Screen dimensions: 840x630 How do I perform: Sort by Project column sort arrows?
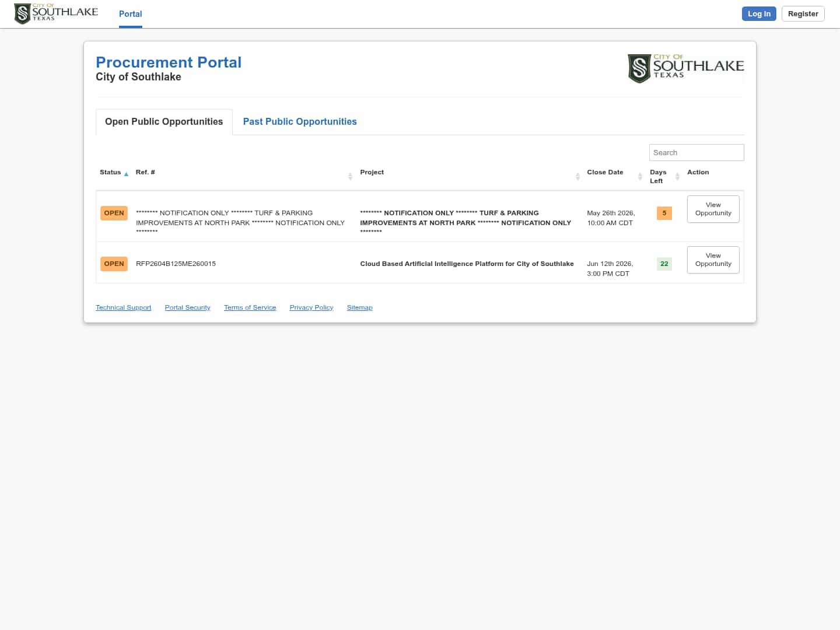pyautogui.click(x=577, y=176)
